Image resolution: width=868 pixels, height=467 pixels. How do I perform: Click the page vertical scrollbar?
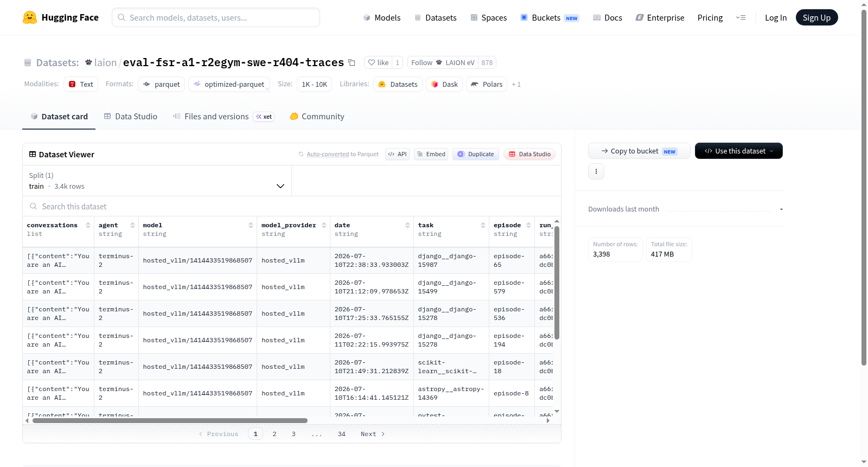point(864,187)
